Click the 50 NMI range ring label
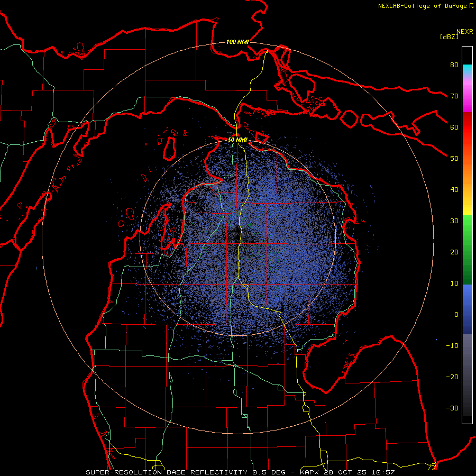 [237, 140]
